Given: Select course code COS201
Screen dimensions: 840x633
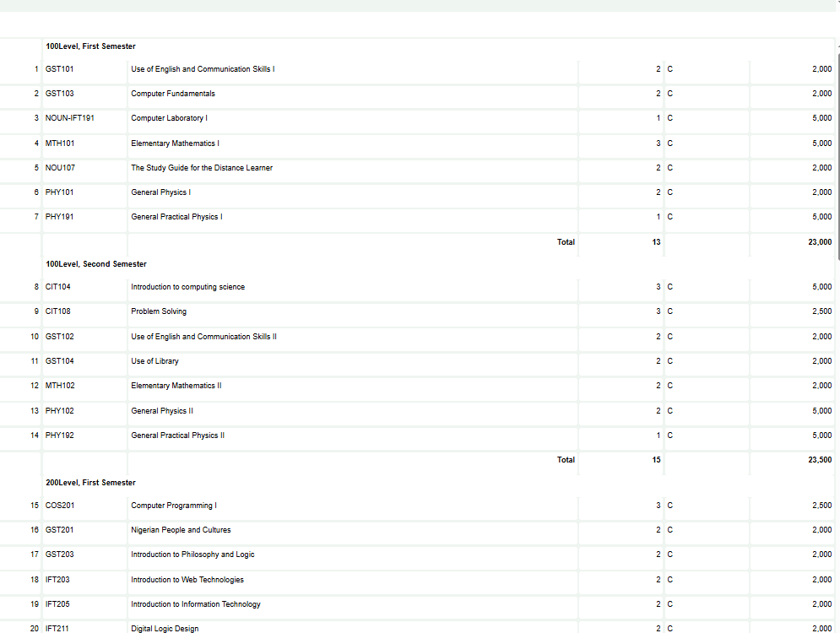Looking at the screenshot, I should 60,506.
